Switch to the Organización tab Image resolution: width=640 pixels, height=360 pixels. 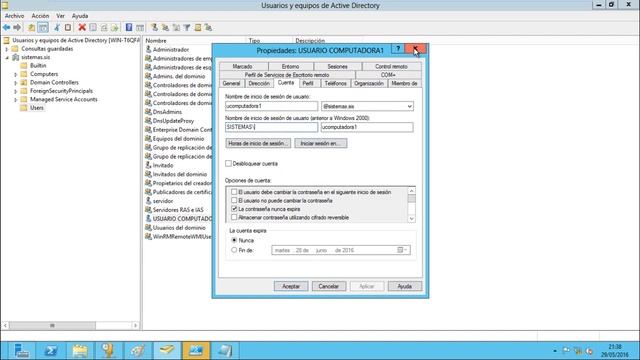[x=369, y=83]
